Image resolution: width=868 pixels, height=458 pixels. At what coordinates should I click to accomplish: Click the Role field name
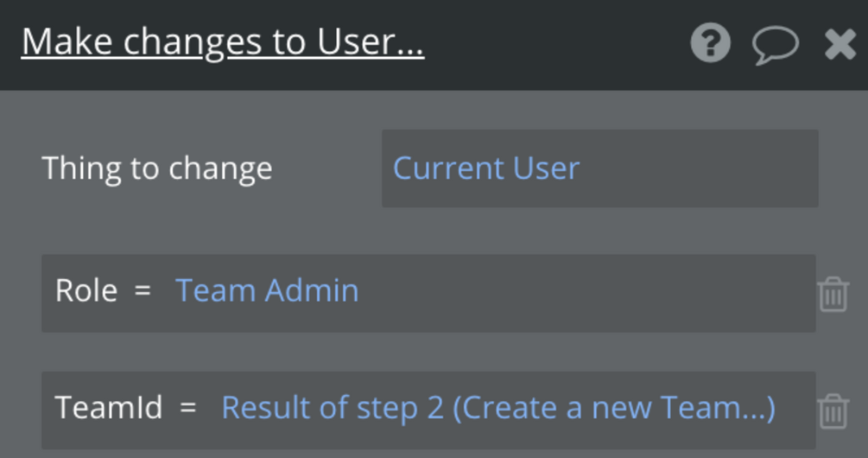86,291
